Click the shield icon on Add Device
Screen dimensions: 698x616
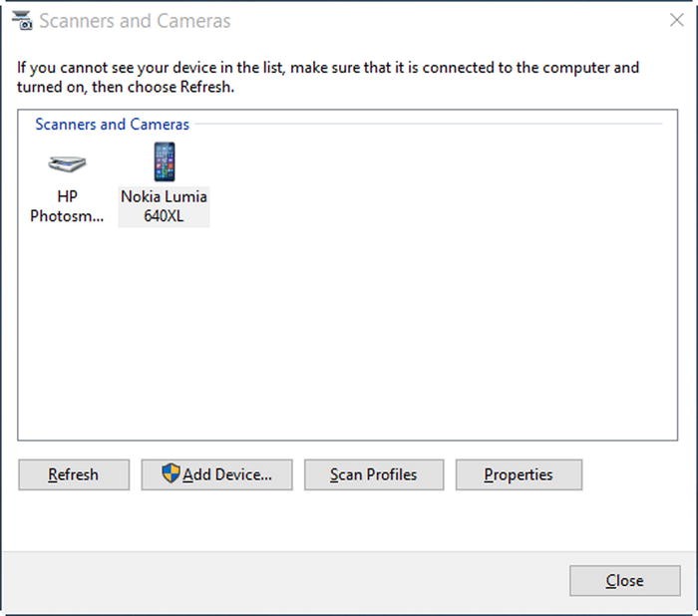pyautogui.click(x=171, y=473)
